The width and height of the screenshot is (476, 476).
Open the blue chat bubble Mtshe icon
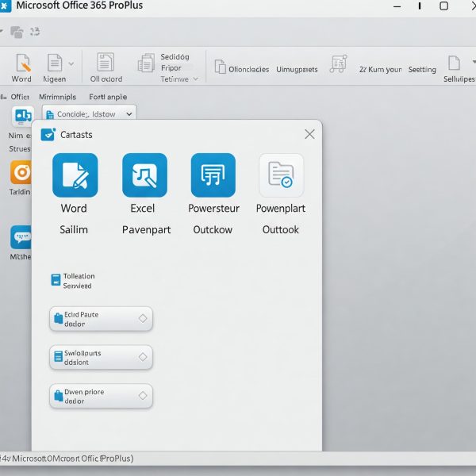21,237
